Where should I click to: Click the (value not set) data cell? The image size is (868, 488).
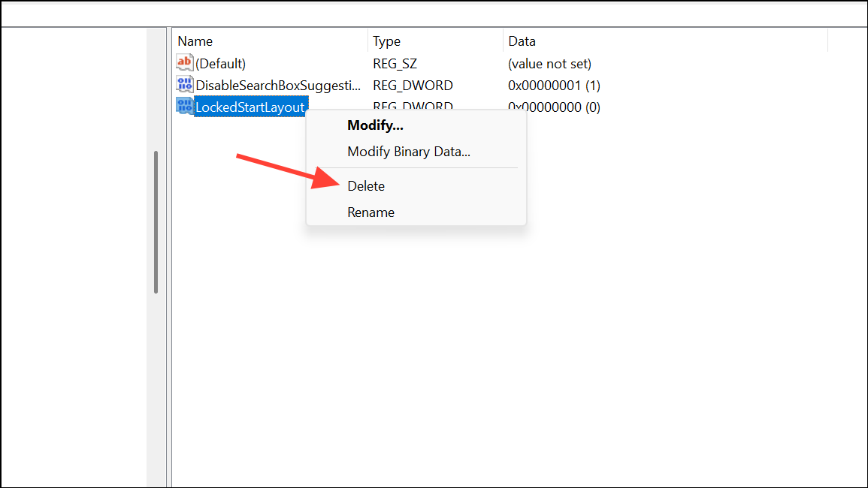[549, 64]
